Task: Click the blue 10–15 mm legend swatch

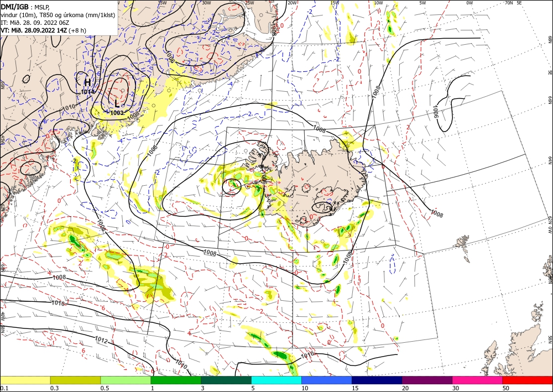Action: point(327,380)
